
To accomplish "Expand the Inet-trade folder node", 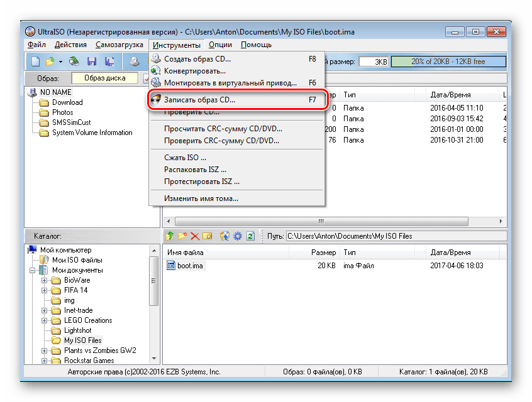I will (x=44, y=310).
